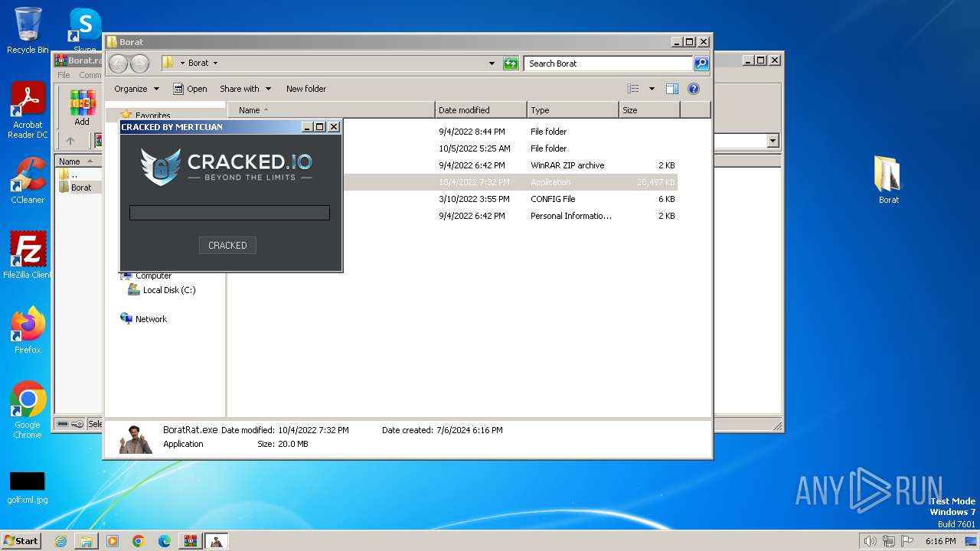Open the CCleaner desktop shortcut
The height and width of the screenshot is (551, 980).
[x=28, y=181]
